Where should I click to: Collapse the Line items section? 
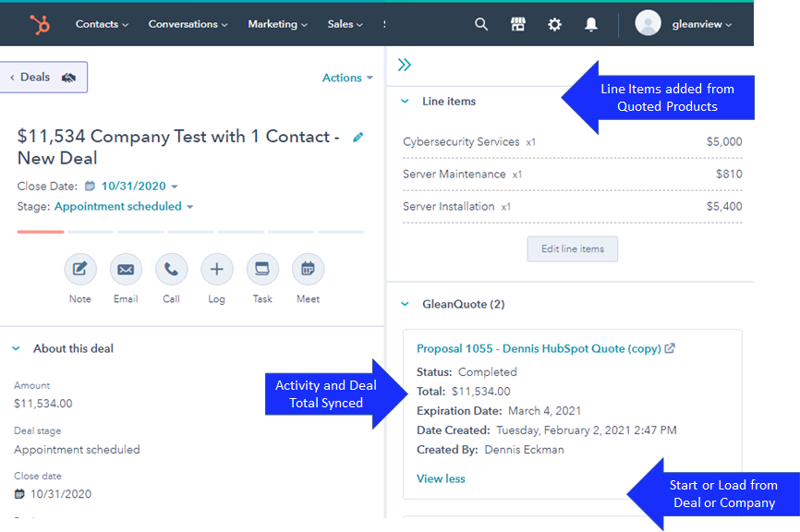coord(406,101)
